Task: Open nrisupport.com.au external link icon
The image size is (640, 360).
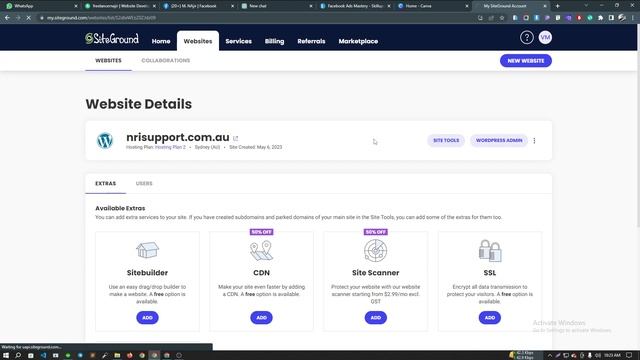Action: click(x=236, y=138)
